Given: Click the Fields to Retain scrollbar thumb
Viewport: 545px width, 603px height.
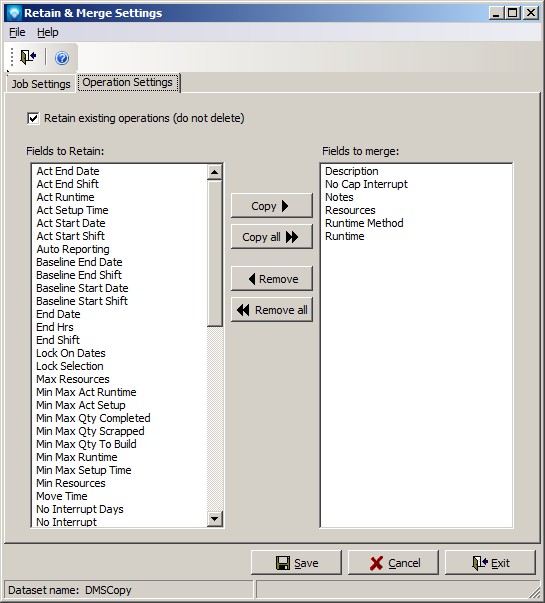Looking at the screenshot, I should (215, 253).
